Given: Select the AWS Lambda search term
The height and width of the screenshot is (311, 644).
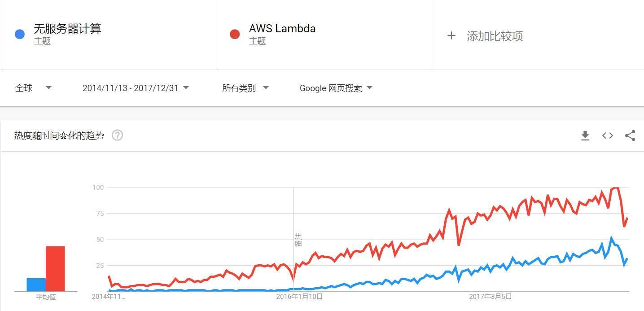Looking at the screenshot, I should point(282,29).
